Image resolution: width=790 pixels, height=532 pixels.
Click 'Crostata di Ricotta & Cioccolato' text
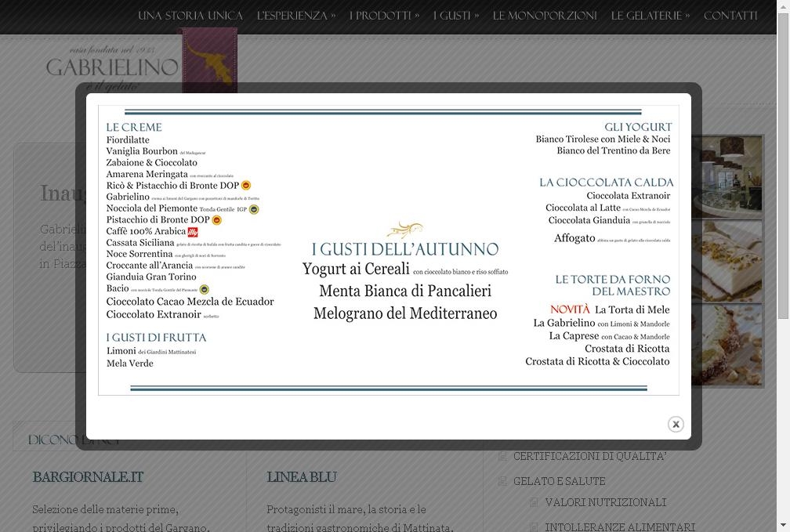pyautogui.click(x=597, y=362)
